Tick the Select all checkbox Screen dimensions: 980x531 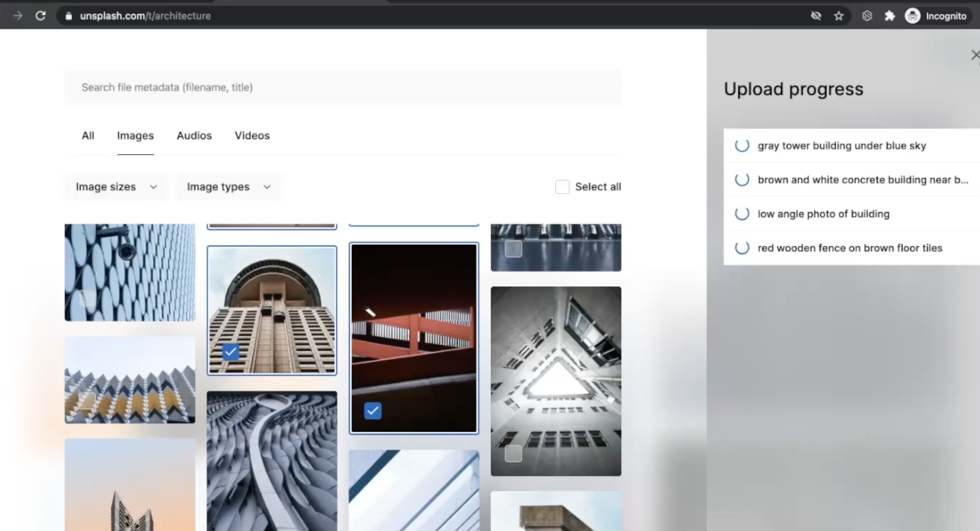pos(562,187)
